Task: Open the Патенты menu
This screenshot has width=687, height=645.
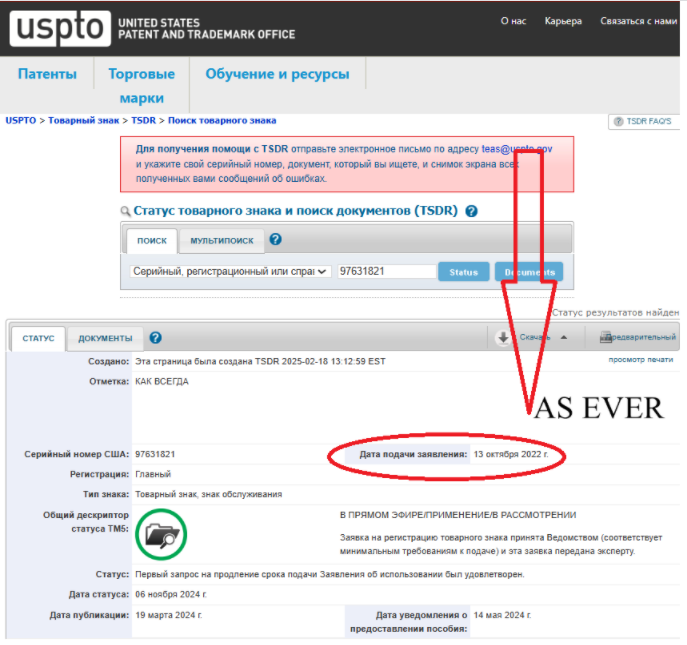Action: 47,74
